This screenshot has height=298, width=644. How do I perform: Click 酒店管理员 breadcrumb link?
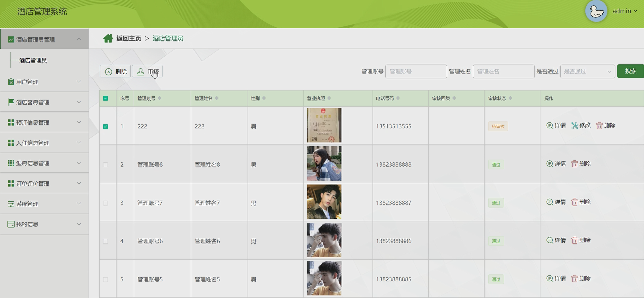[x=168, y=38]
